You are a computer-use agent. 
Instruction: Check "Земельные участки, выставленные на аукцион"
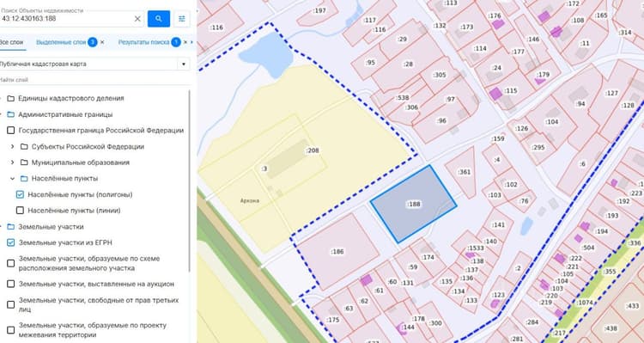[10, 284]
